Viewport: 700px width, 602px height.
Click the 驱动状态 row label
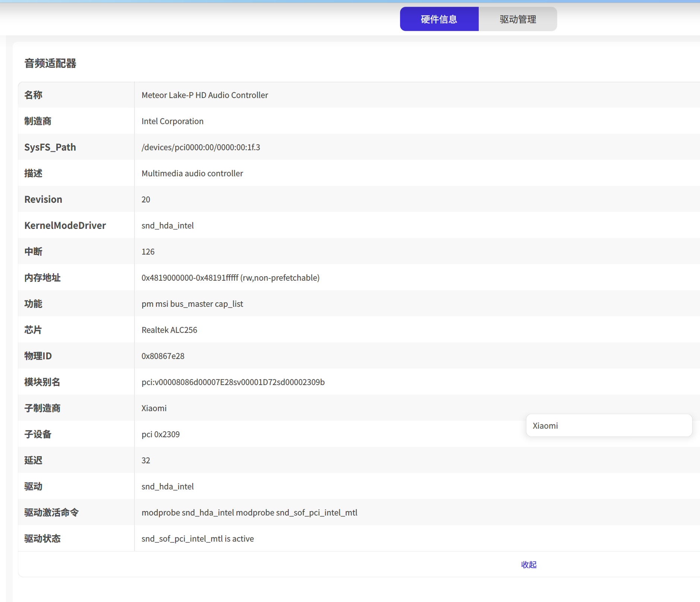coord(42,539)
